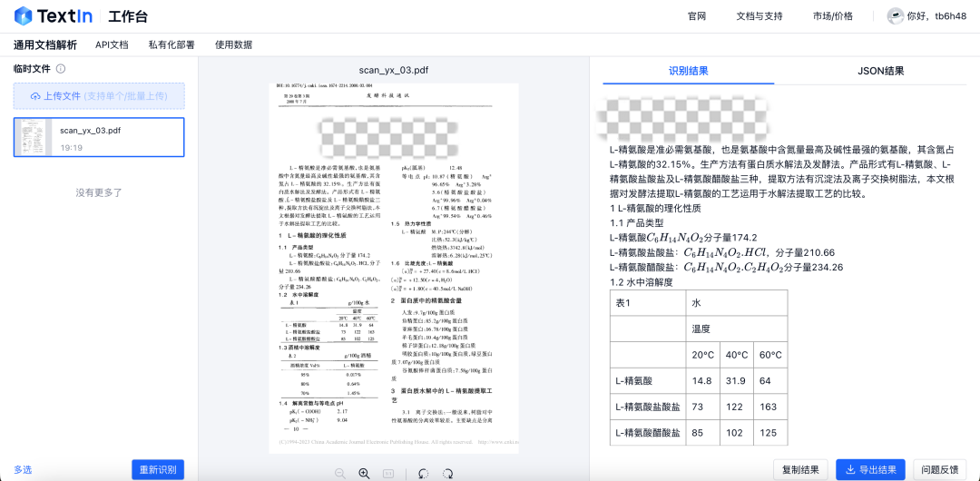The height and width of the screenshot is (481, 980).
Task: Select the 识别结果 tab
Action: (689, 71)
